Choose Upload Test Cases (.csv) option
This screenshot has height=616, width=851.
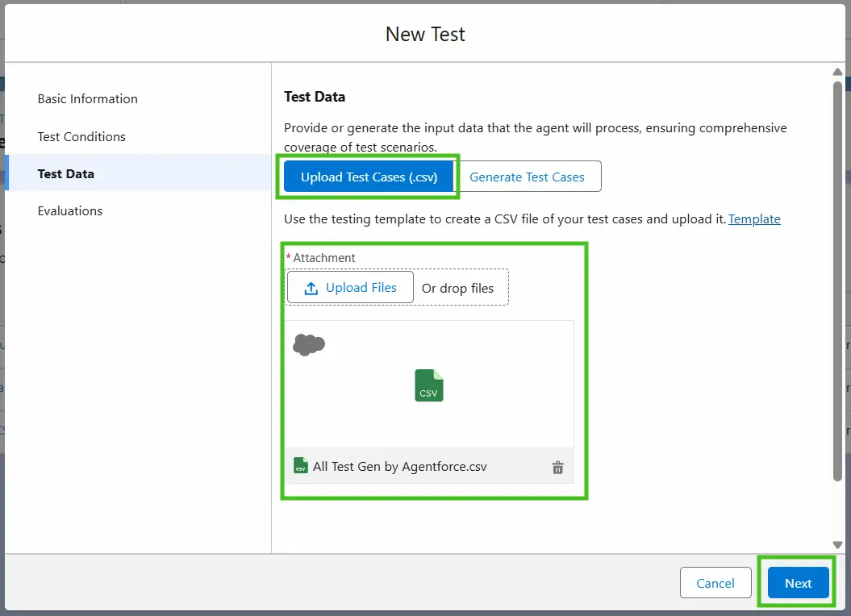[369, 177]
